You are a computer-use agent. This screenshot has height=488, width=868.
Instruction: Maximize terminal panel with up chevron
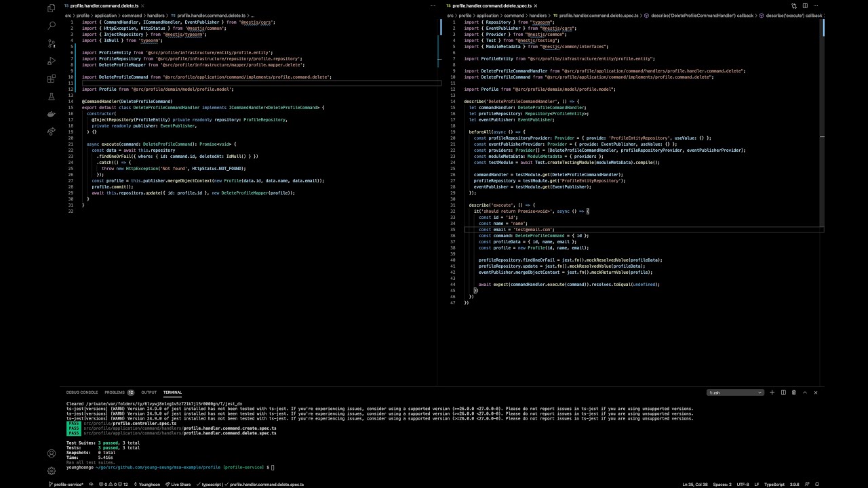pos(805,392)
